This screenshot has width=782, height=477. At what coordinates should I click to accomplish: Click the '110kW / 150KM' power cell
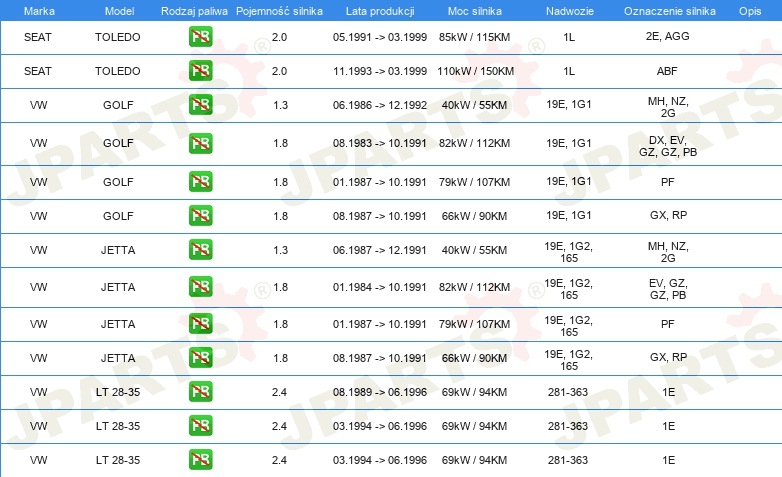[x=475, y=71]
